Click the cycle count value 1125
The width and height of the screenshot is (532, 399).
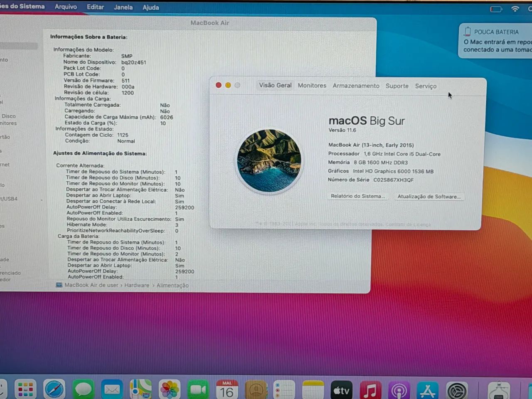tap(123, 135)
